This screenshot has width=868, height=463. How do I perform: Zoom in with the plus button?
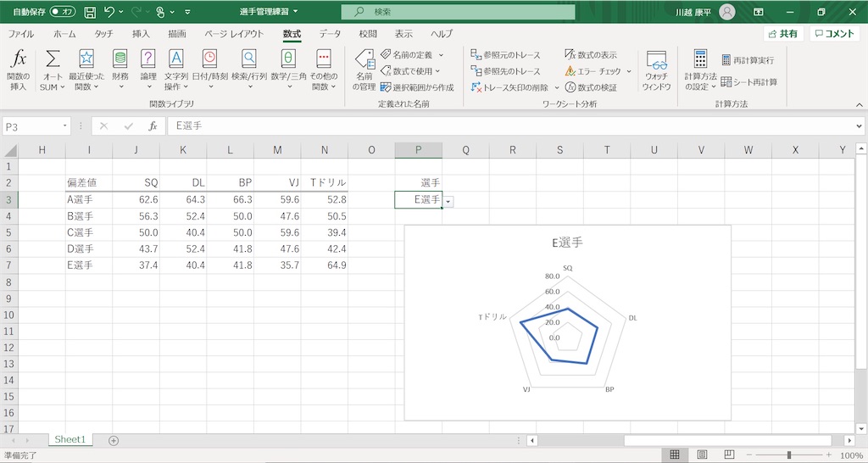829,455
